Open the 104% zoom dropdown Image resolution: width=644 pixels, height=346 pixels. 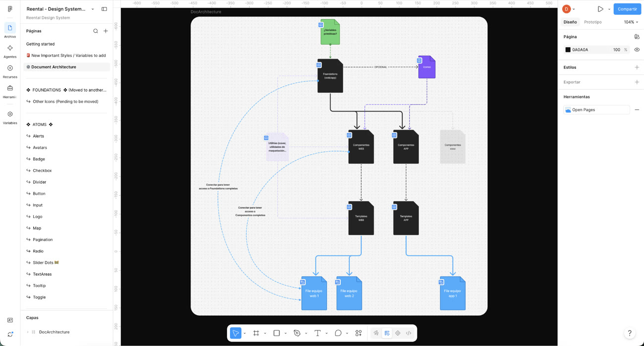click(x=631, y=22)
